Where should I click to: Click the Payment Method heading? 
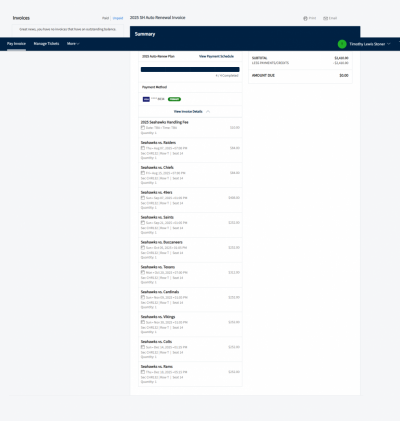coord(154,87)
